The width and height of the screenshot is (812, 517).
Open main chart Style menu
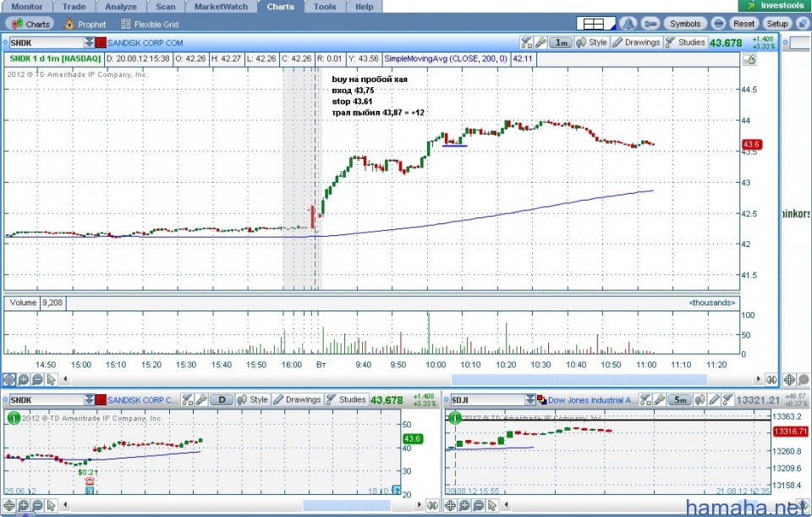(592, 42)
